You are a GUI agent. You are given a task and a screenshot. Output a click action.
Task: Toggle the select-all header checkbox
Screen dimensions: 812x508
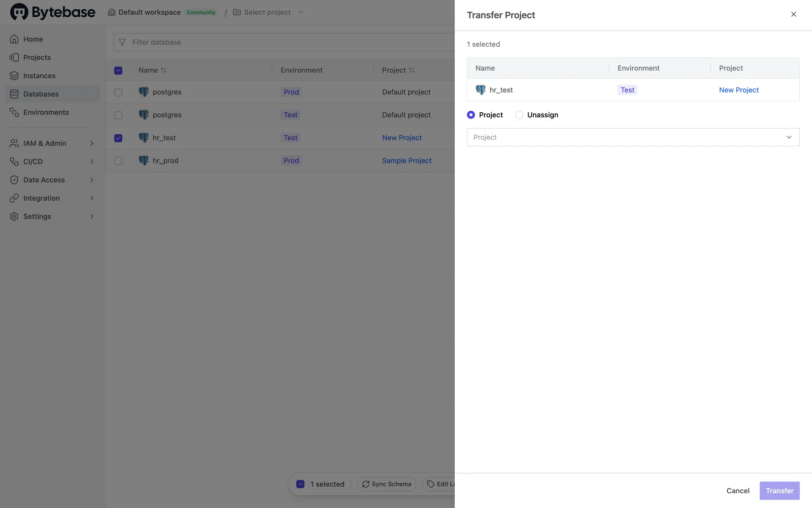pyautogui.click(x=118, y=71)
